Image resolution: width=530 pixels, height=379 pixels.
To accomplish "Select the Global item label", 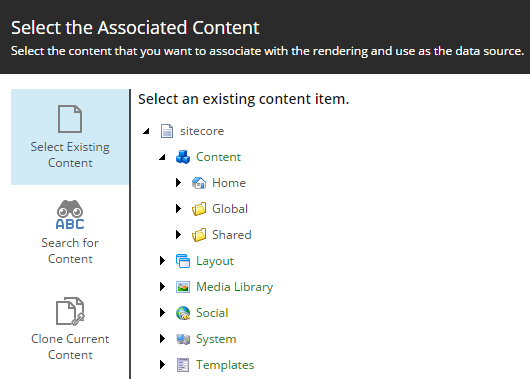I will click(x=230, y=209).
